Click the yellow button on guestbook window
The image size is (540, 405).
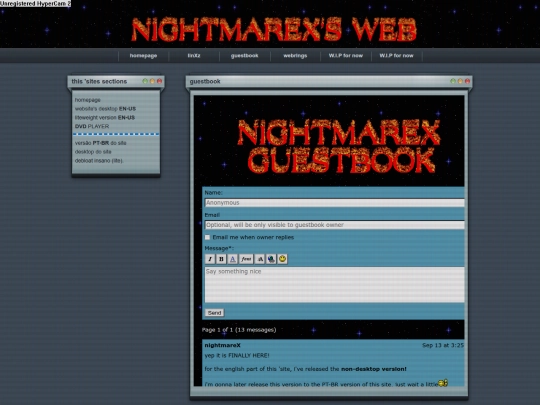pos(460,81)
